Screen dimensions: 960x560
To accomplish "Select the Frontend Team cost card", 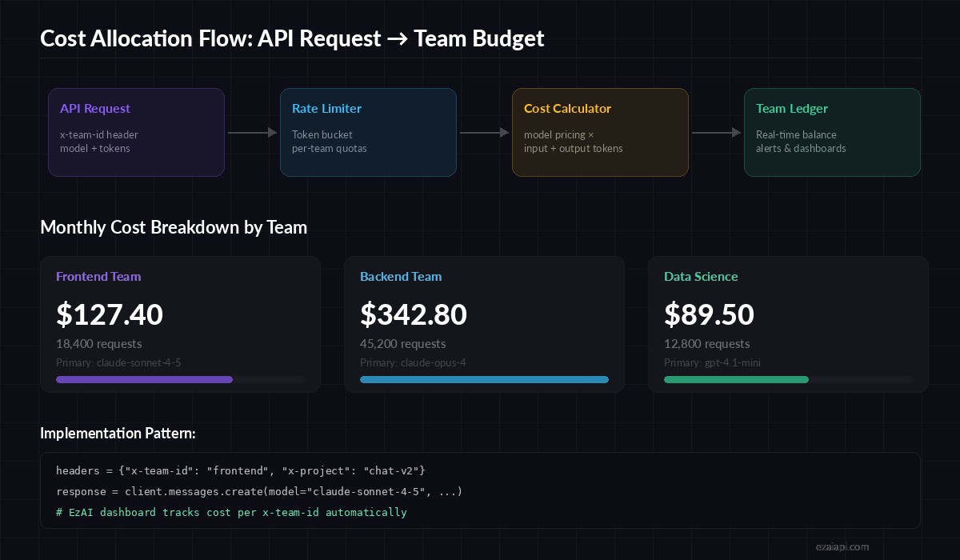I will (x=180, y=324).
